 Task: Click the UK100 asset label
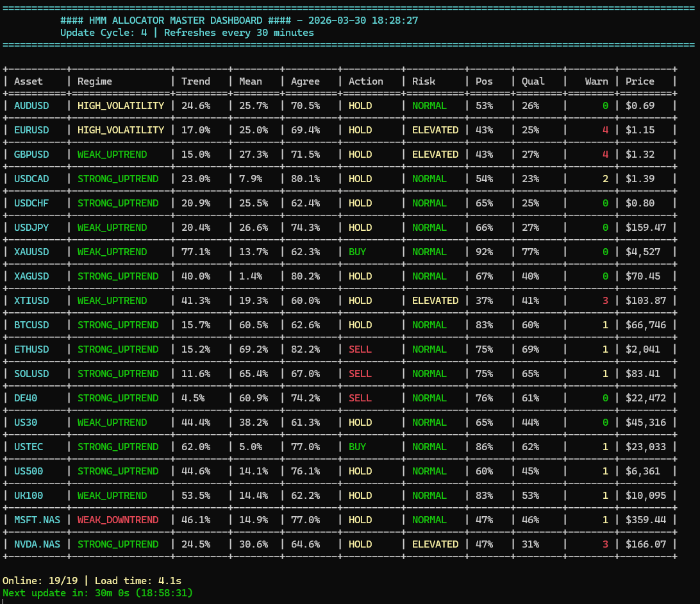(x=29, y=496)
